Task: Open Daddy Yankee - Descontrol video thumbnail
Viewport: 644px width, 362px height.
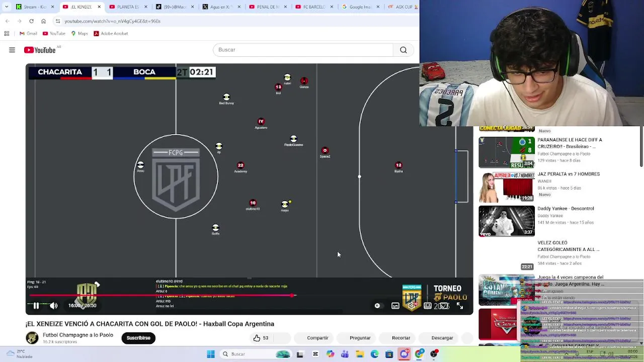Action: point(507,221)
